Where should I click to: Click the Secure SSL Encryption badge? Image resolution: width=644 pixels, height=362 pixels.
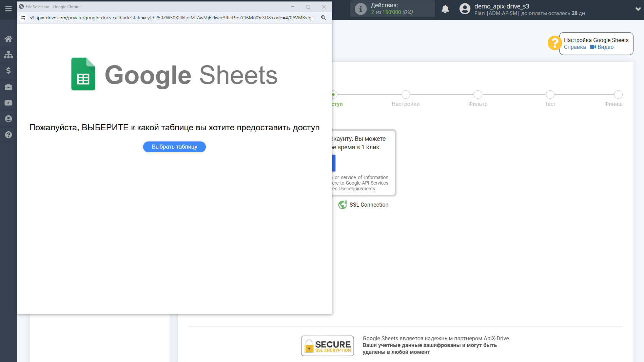tap(327, 346)
